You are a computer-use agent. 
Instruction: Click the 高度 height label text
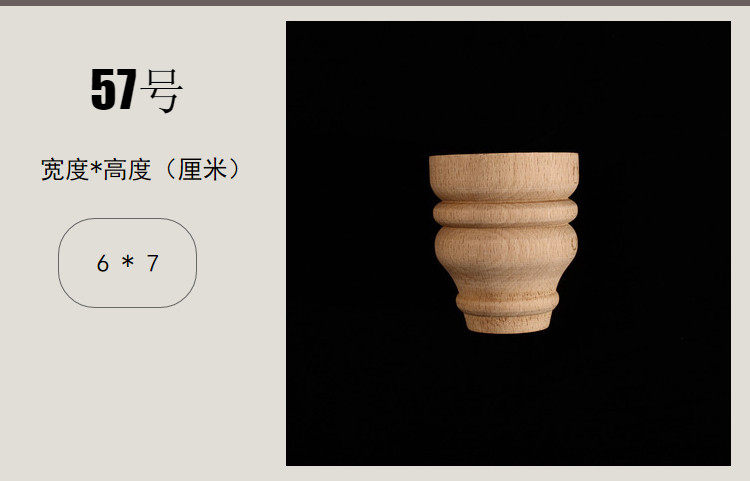pos(127,170)
